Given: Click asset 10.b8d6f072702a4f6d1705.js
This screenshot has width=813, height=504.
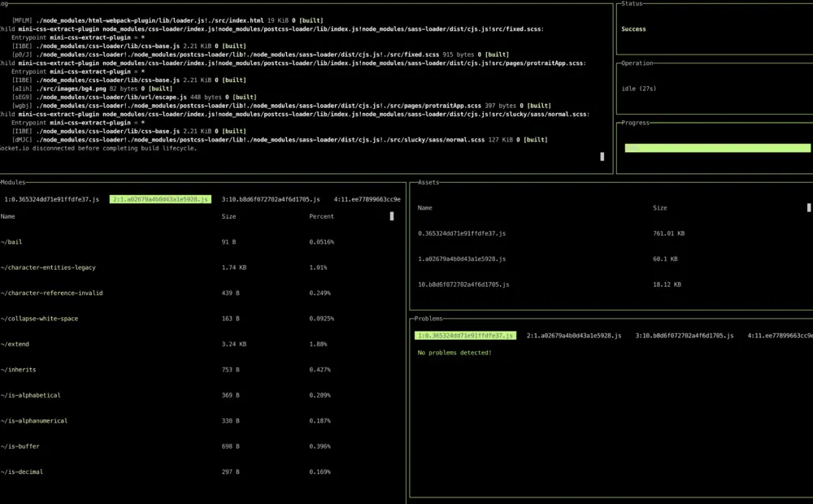Looking at the screenshot, I should [463, 285].
